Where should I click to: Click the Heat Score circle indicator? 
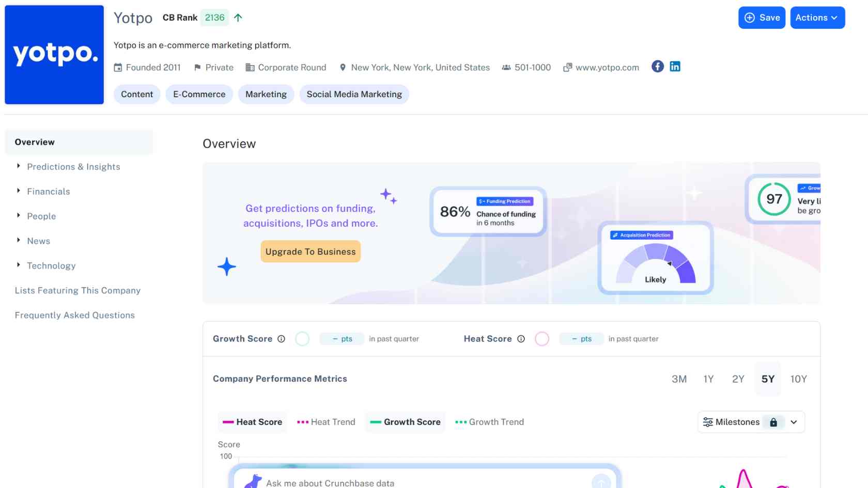click(x=541, y=339)
